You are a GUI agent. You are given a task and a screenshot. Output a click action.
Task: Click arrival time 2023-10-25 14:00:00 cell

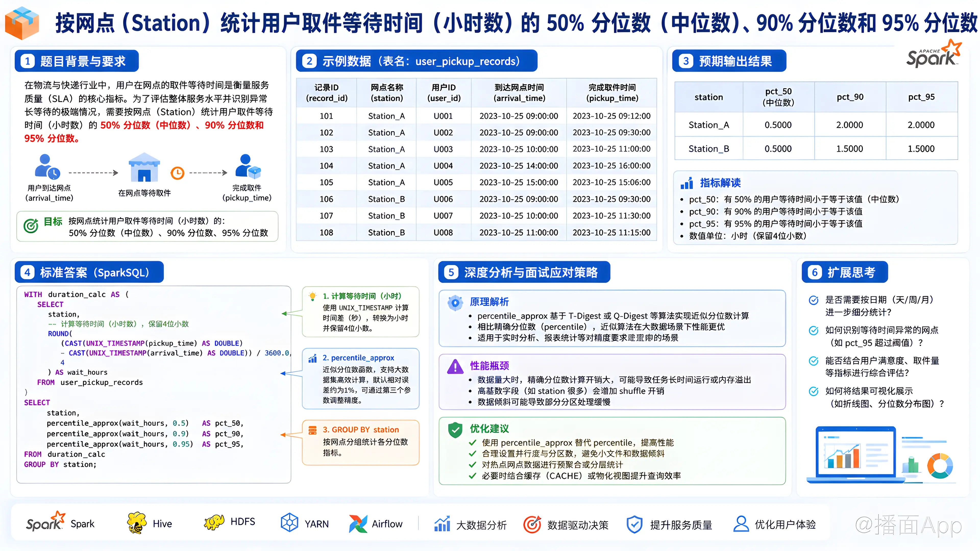[x=519, y=166]
